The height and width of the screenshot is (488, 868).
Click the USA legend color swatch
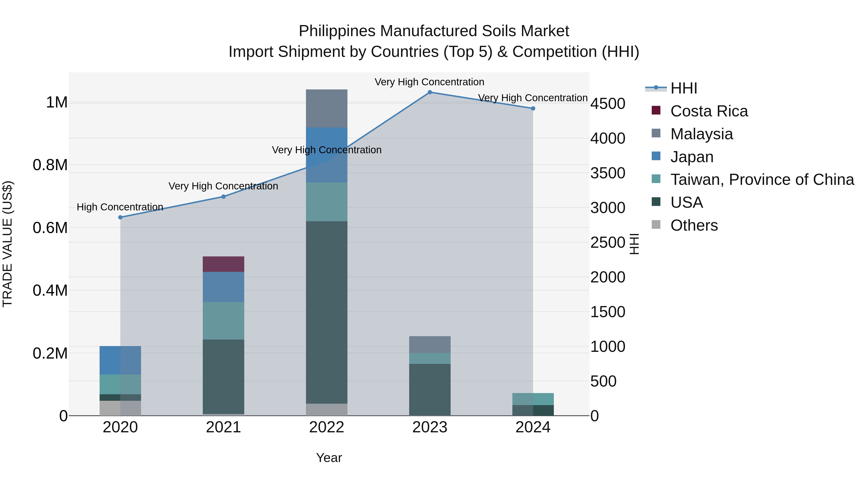tap(656, 202)
